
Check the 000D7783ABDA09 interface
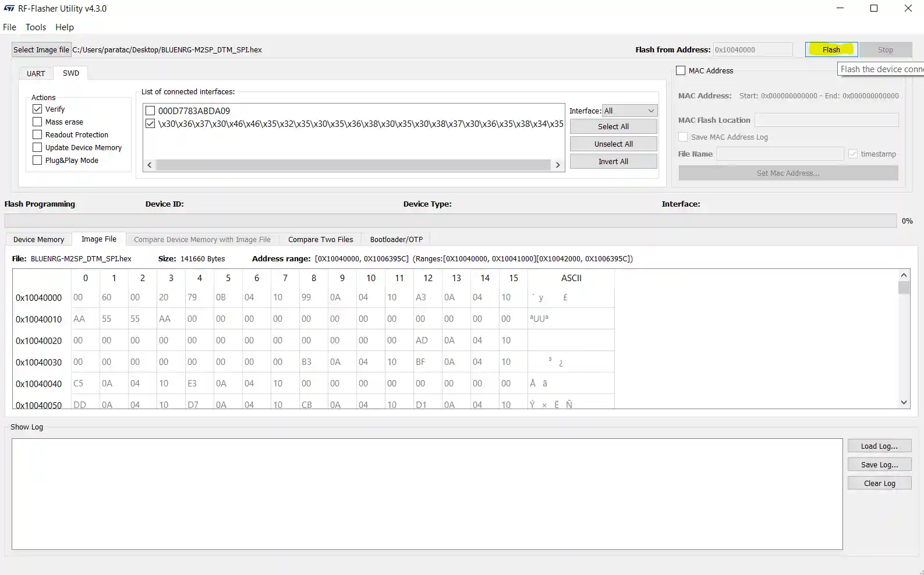(x=150, y=111)
